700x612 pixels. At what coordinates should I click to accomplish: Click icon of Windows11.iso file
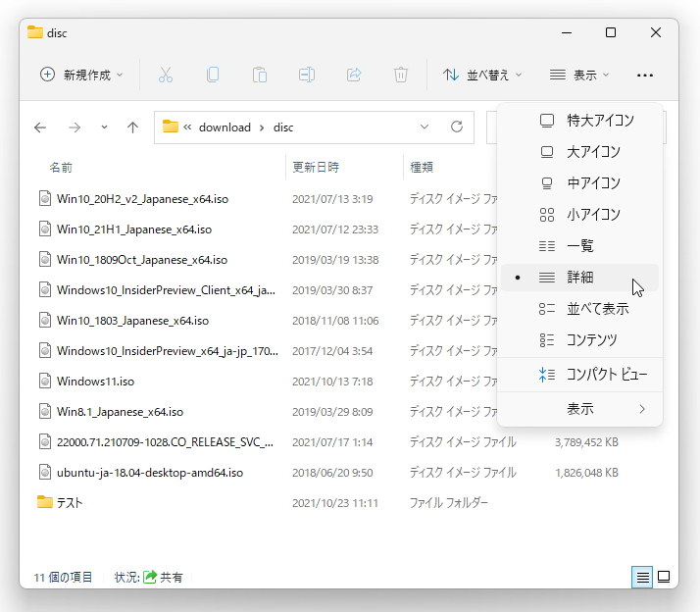[x=45, y=382]
